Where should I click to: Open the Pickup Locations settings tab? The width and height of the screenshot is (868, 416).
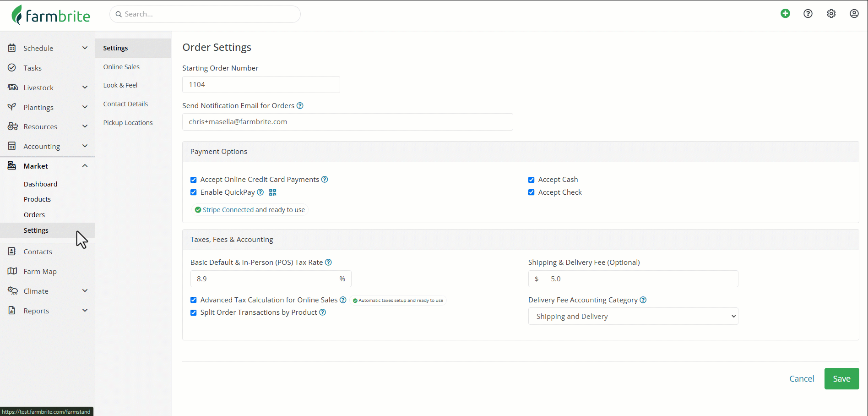point(128,123)
